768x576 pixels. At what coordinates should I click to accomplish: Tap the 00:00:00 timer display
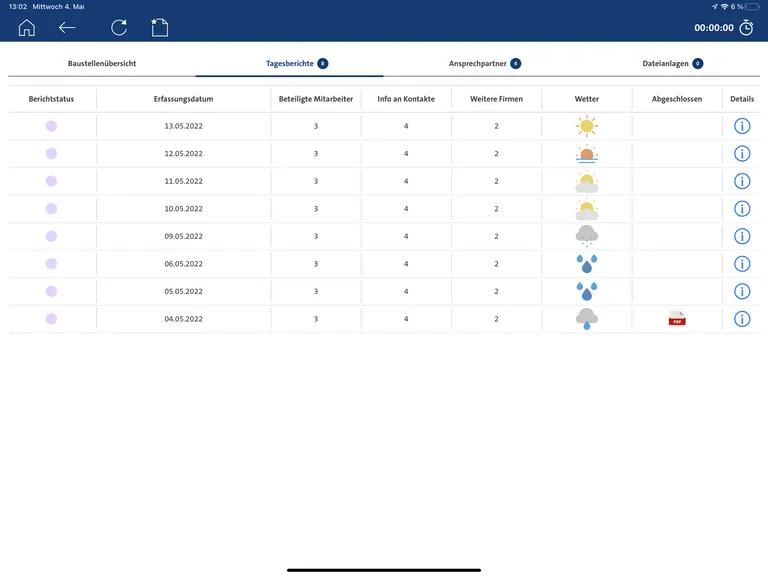(x=714, y=28)
